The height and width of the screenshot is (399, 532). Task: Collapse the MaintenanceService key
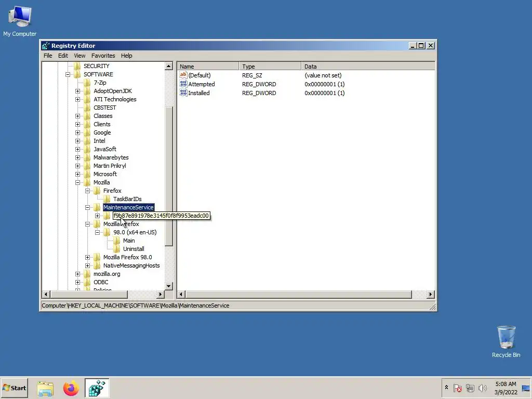point(87,207)
